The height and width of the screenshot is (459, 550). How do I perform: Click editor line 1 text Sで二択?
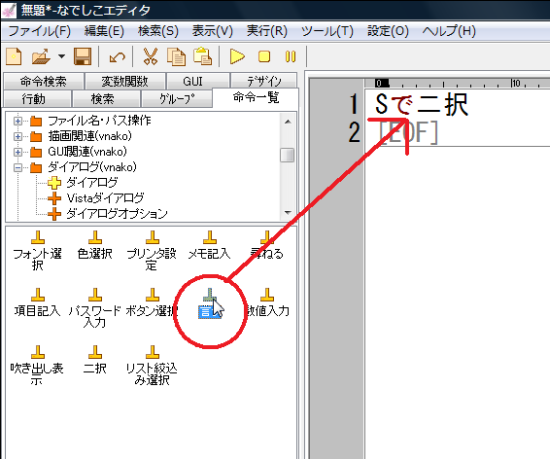tap(421, 104)
